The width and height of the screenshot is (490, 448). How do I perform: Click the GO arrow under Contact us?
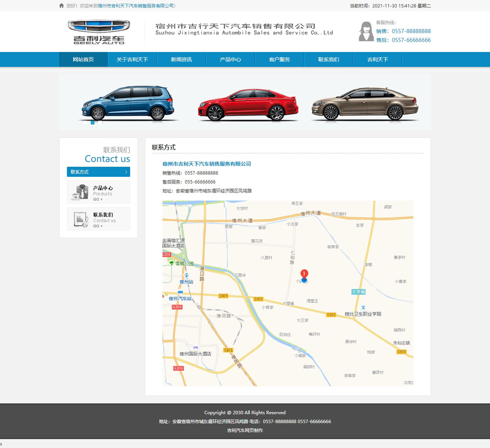click(x=98, y=226)
